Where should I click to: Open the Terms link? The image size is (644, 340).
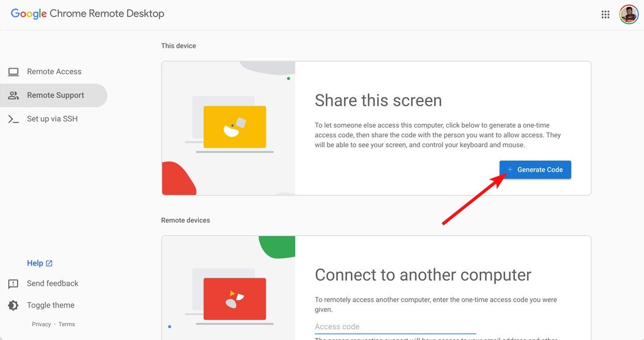[x=66, y=325]
